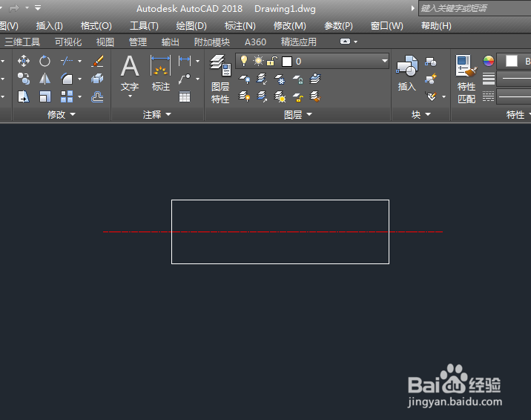531x420 pixels.
Task: Insert a Table via table icon
Action: (185, 97)
